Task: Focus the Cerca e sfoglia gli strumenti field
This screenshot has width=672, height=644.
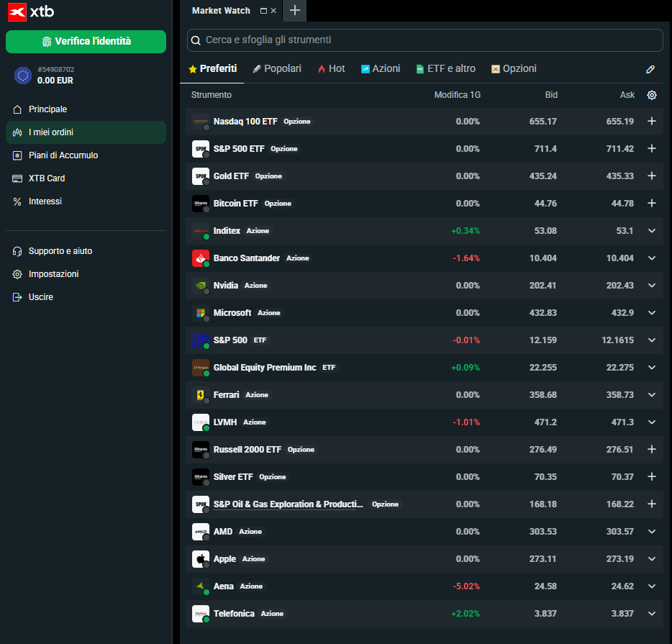Action: [425, 40]
